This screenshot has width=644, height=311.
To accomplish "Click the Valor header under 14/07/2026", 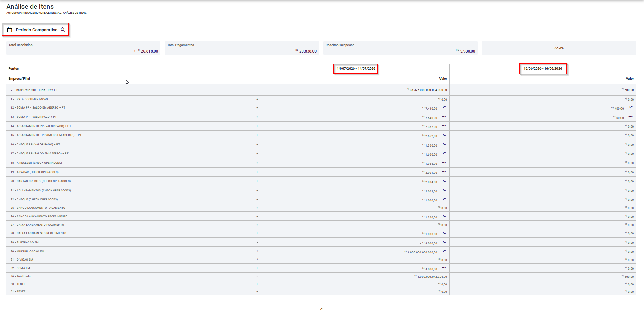I will (x=443, y=79).
